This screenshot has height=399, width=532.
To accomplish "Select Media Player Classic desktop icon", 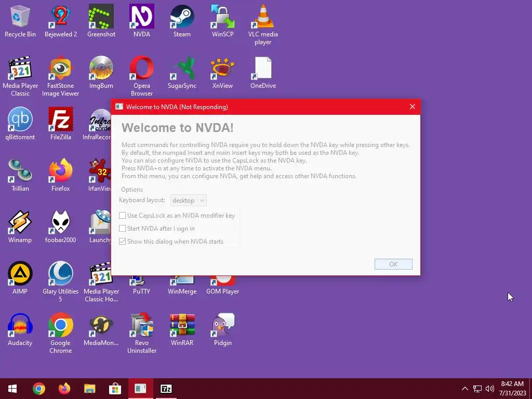I will point(20,76).
